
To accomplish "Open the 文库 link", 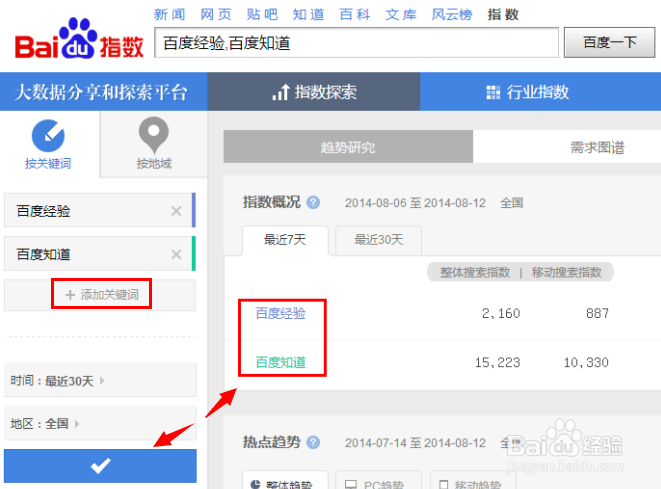I will click(x=401, y=15).
